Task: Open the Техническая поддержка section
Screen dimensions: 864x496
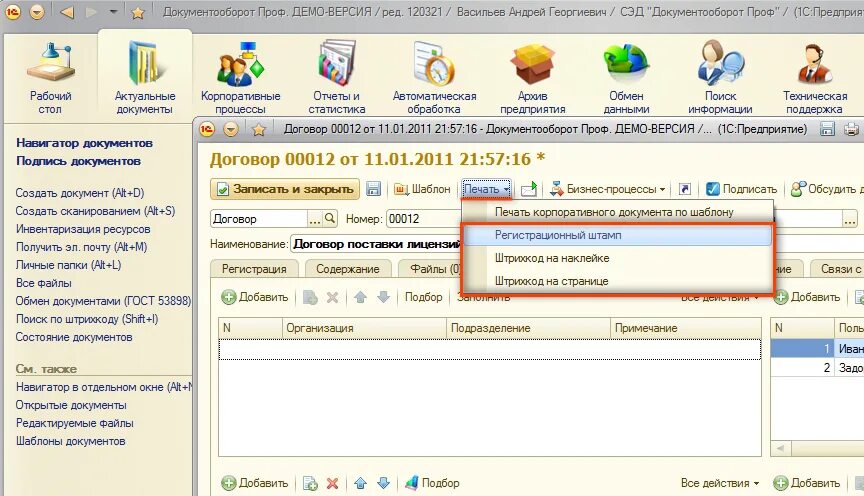Action: (814, 77)
